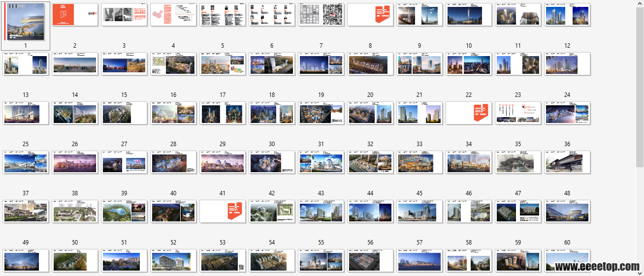Pick slide thumbnail numbered 30

272,113
